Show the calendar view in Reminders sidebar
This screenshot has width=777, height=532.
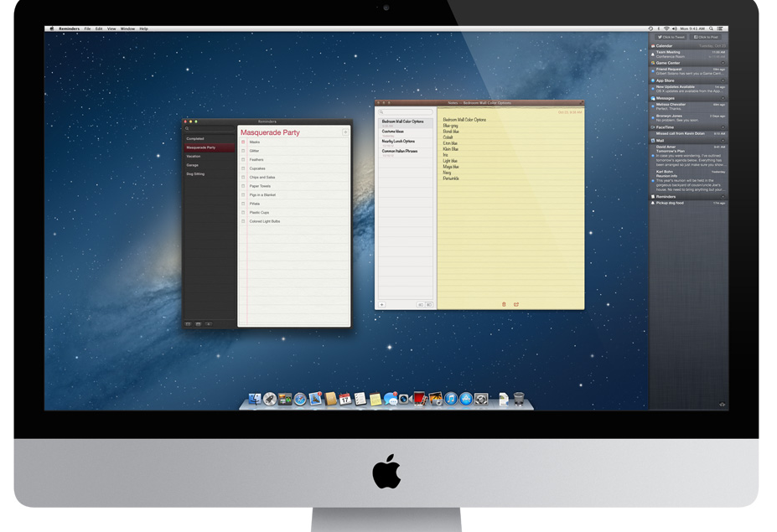(198, 323)
